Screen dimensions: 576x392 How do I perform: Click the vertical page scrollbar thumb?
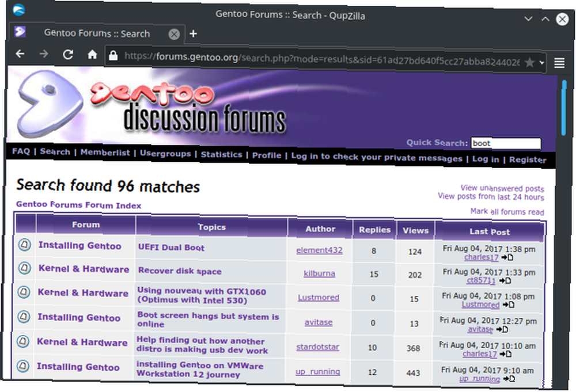point(564,109)
